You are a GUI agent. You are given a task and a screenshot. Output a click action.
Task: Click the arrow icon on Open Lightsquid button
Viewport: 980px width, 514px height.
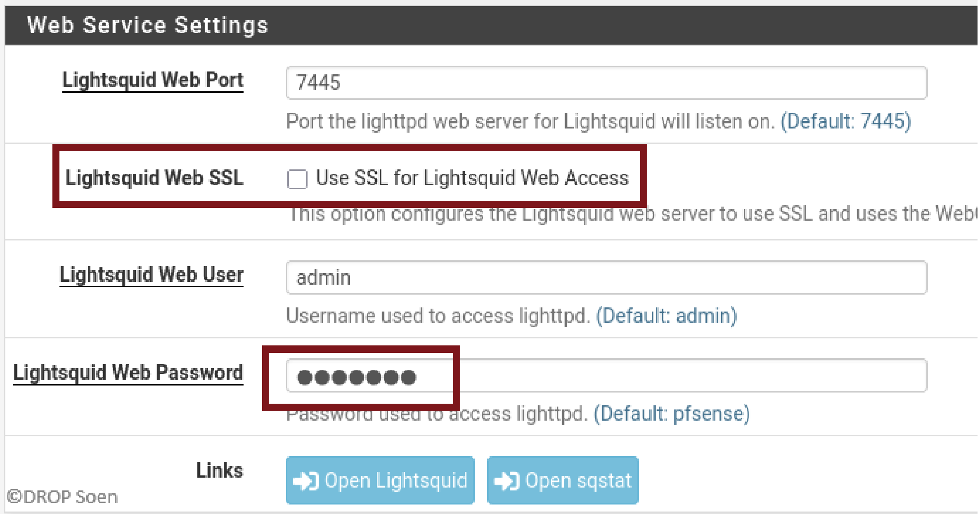point(306,480)
